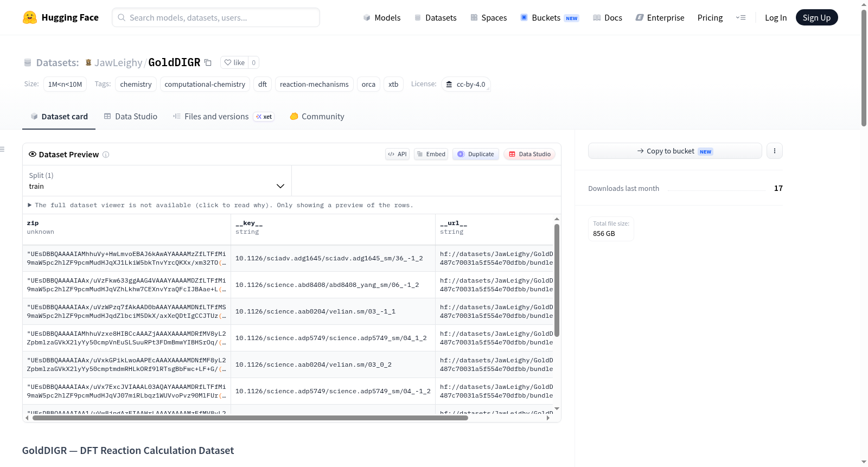Screen dimensions: 868x467
Task: Switch to the Data Studio tab
Action: pyautogui.click(x=131, y=117)
